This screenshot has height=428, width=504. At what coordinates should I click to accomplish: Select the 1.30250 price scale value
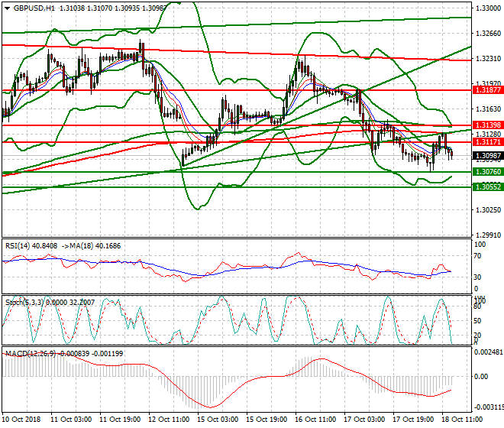click(488, 210)
